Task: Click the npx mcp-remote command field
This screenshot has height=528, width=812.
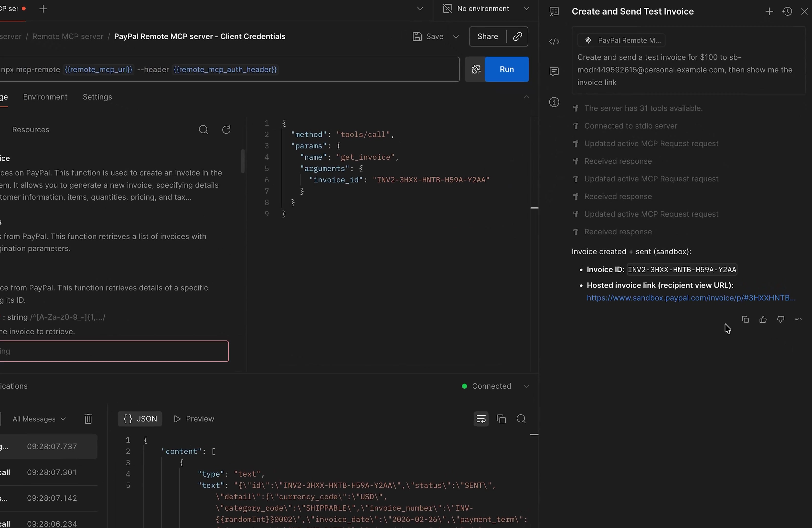Action: [x=229, y=69]
